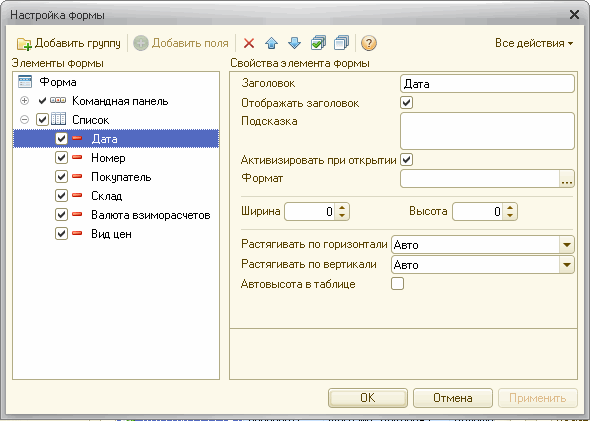Select the Форма root node
The image size is (590, 421).
pyautogui.click(x=58, y=82)
